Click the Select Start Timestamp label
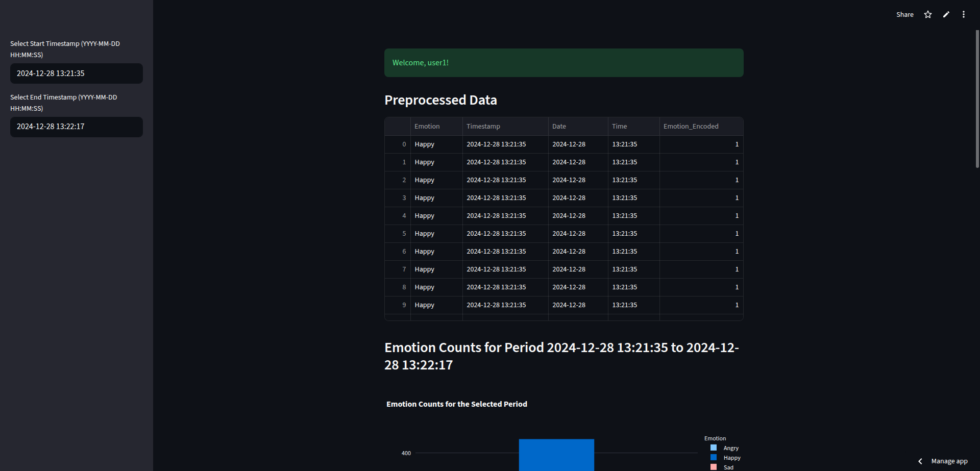 pos(65,49)
